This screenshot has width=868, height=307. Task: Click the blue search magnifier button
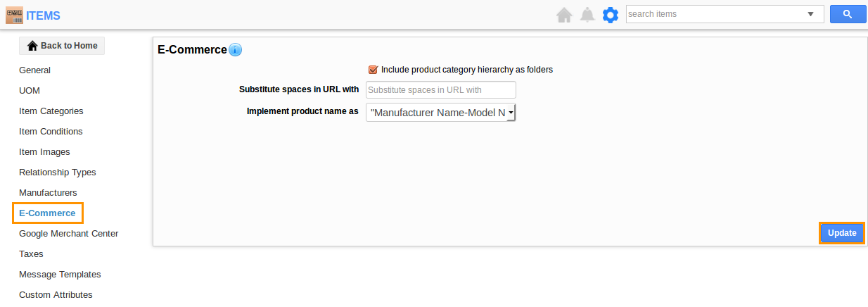pyautogui.click(x=847, y=14)
